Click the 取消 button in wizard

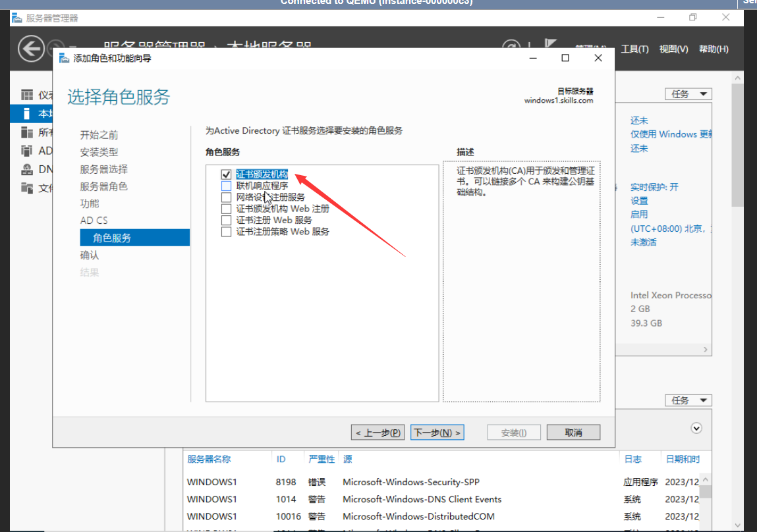[573, 433]
